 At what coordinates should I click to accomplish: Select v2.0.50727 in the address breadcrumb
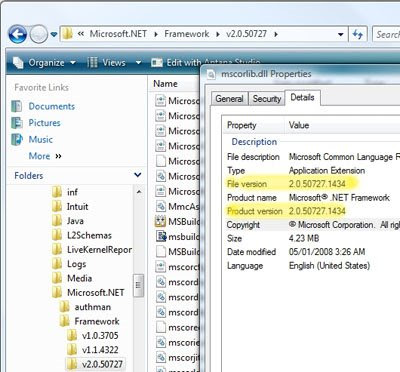(246, 34)
